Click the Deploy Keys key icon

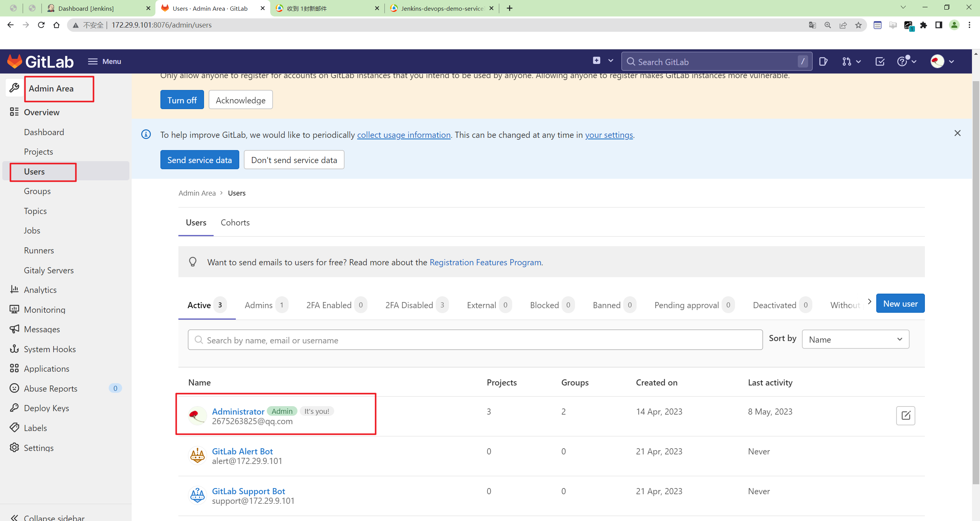pyautogui.click(x=15, y=408)
